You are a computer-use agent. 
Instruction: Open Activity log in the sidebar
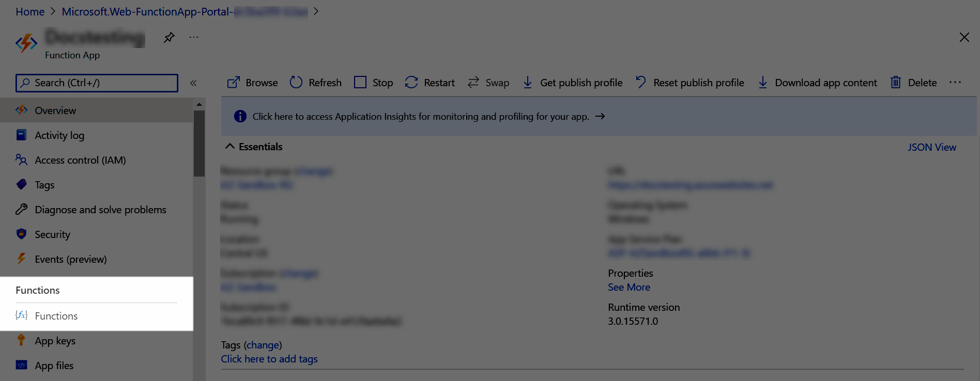tap(97, 135)
